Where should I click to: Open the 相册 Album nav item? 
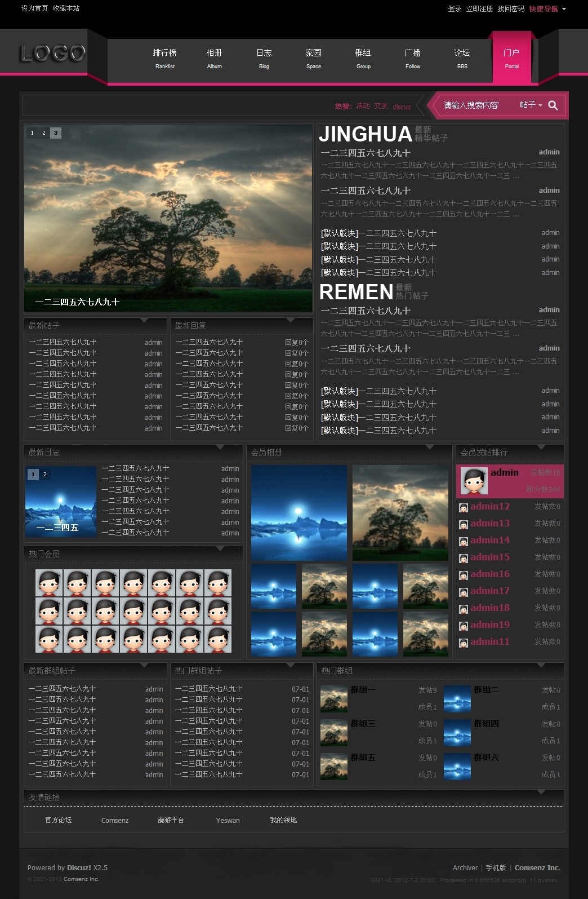click(214, 59)
